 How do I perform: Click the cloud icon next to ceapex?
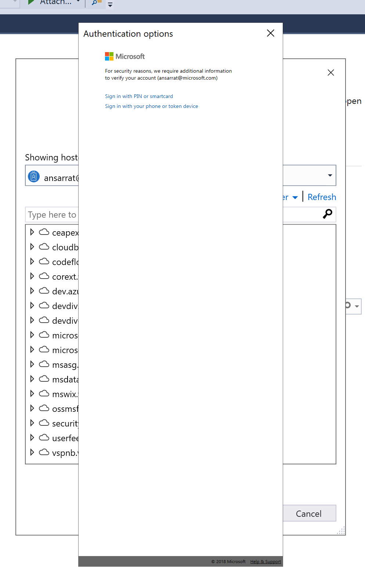(x=44, y=232)
